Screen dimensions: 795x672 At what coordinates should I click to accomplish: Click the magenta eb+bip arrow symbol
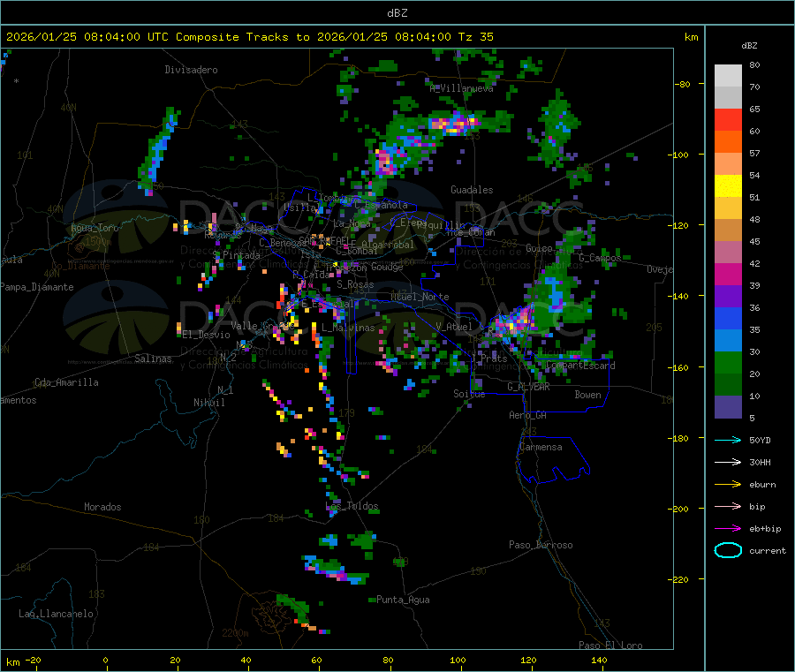coord(728,529)
